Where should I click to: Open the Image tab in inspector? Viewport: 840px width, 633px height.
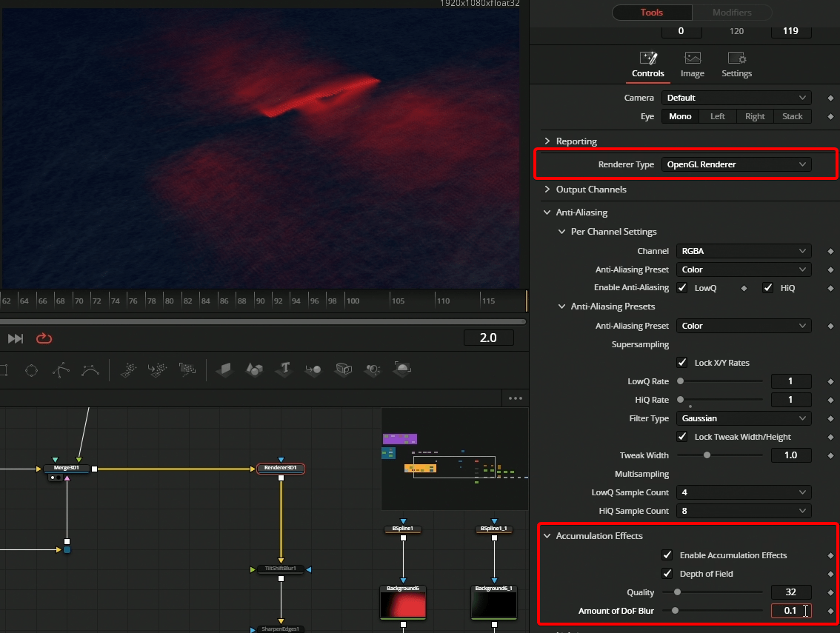[693, 65]
